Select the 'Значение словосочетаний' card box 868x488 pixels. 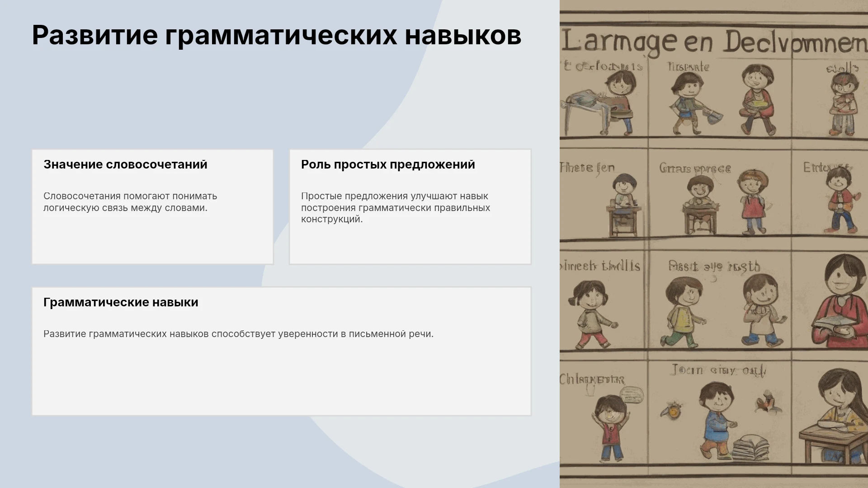click(153, 207)
